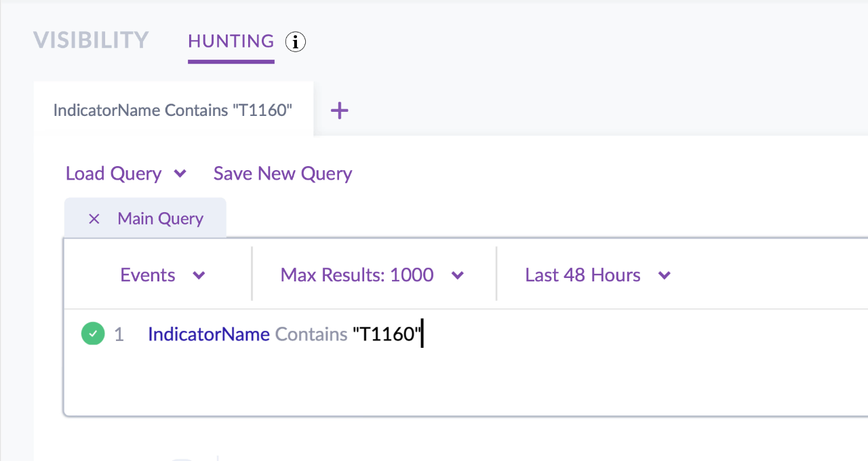This screenshot has width=868, height=461.
Task: Open the Max Results: 1000 dropdown
Action: (357, 275)
